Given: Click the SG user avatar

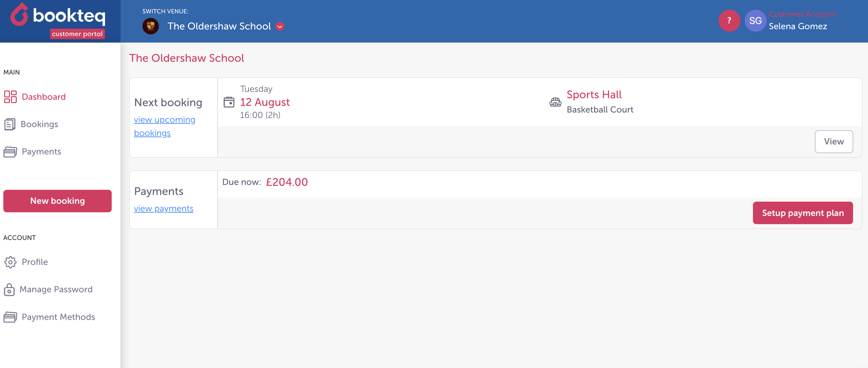Looking at the screenshot, I should 755,21.
